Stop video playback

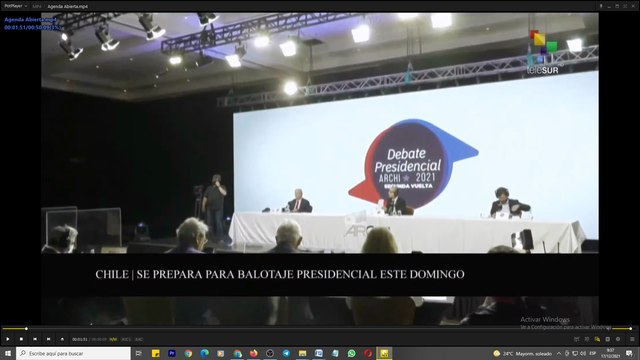21,339
